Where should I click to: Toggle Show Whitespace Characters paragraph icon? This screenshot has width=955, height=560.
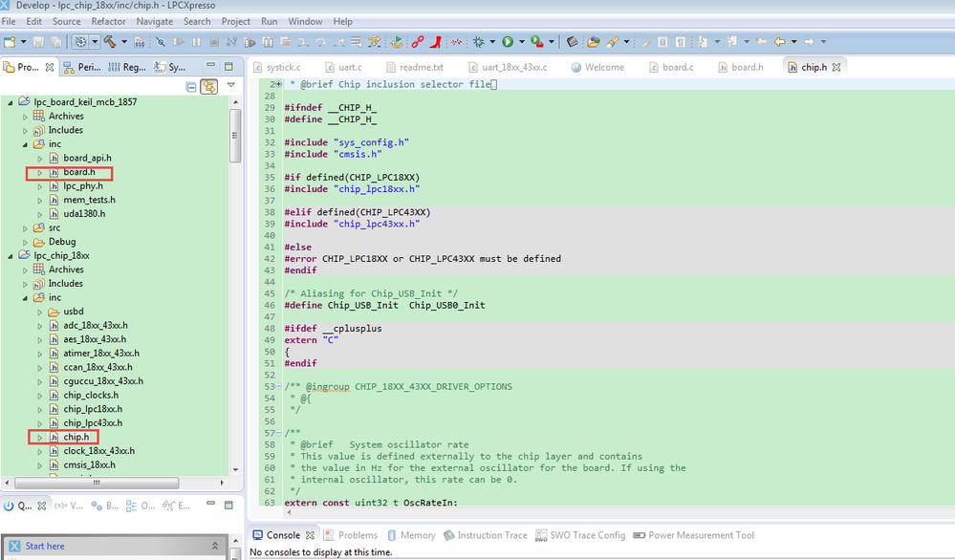[681, 41]
